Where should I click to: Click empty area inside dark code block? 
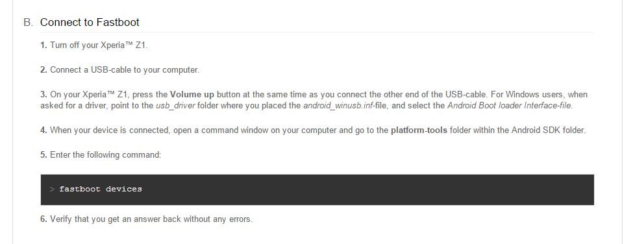click(369, 189)
